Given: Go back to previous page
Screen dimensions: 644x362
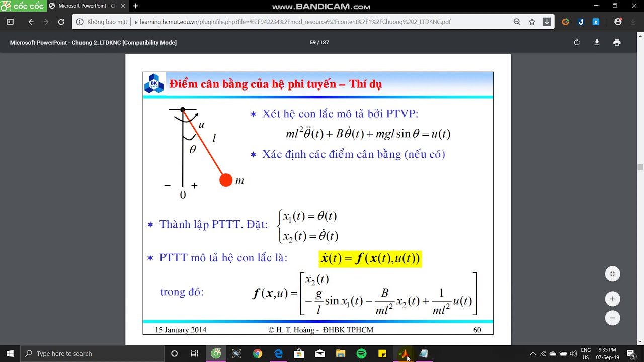Looking at the screenshot, I should point(31,22).
